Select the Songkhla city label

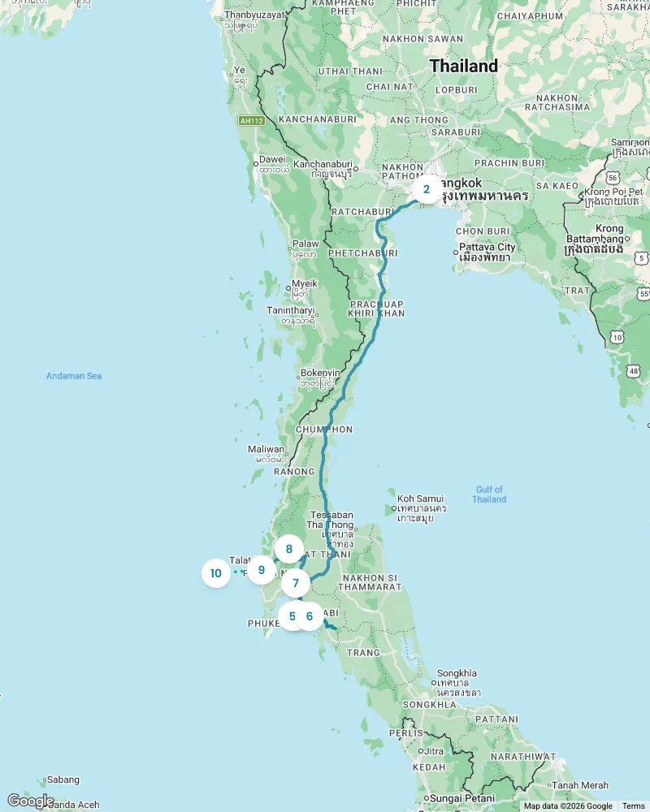click(457, 673)
